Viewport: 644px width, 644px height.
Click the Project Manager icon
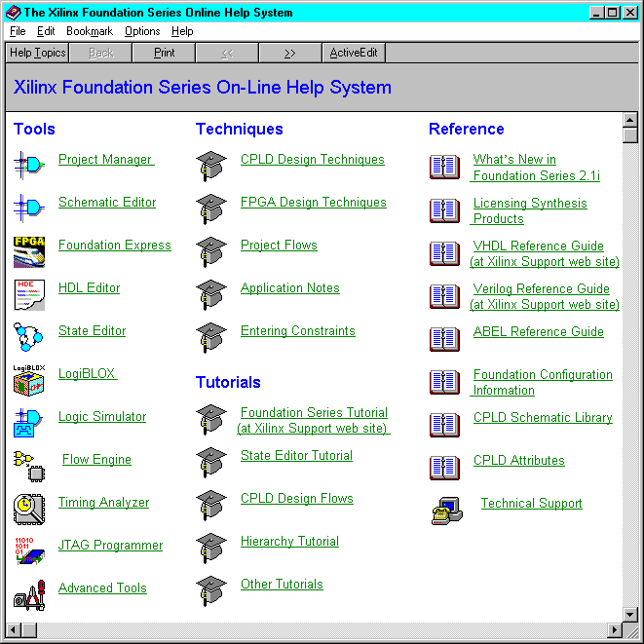click(28, 164)
